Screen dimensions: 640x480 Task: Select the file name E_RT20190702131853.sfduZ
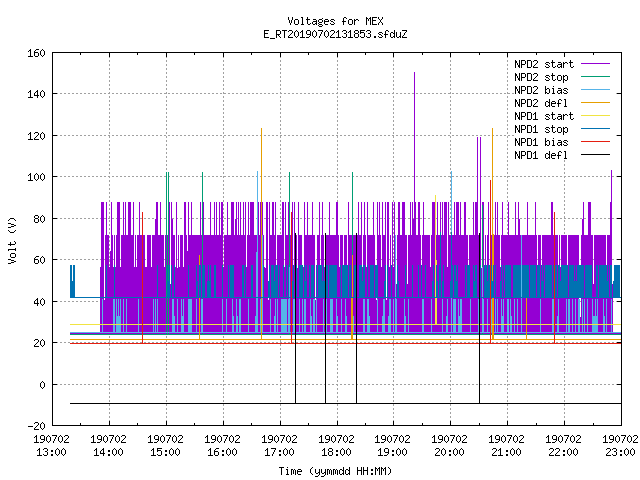(335, 34)
